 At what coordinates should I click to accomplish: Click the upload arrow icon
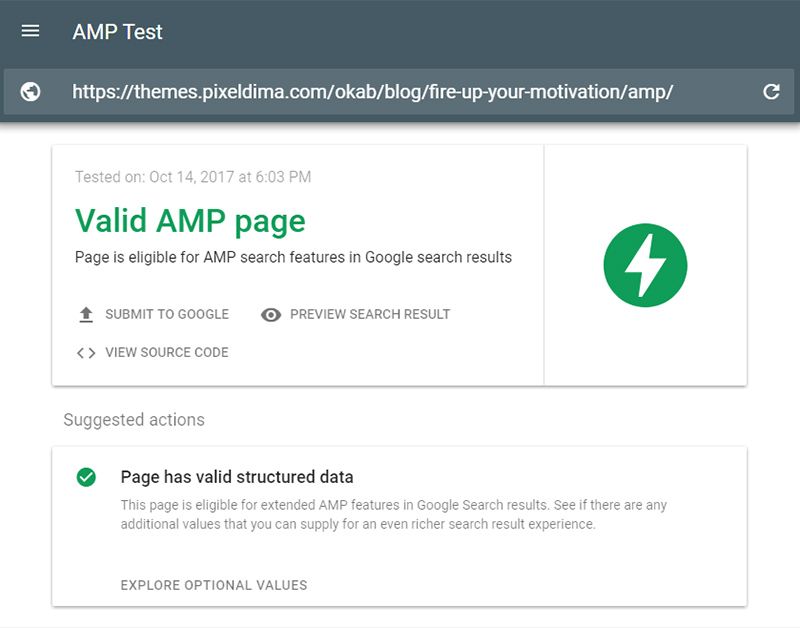86,315
